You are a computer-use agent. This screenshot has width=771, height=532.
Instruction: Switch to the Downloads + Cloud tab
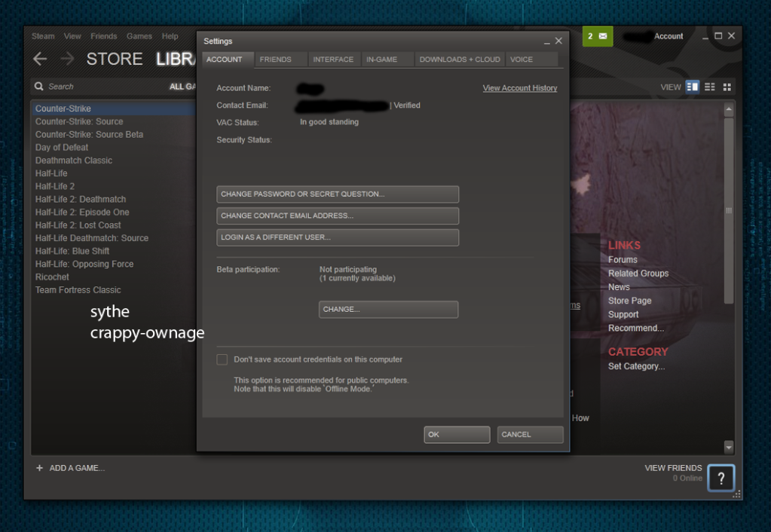(x=460, y=60)
